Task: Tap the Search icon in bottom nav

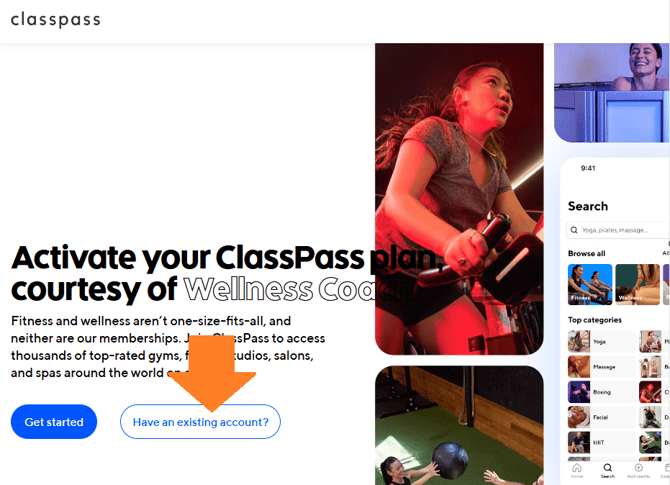Action: click(x=608, y=467)
